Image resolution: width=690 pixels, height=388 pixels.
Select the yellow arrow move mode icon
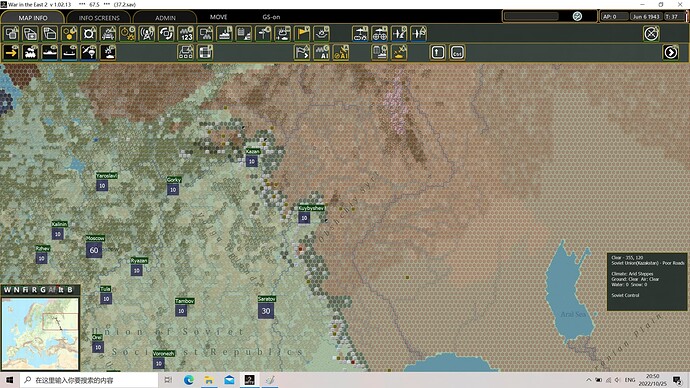[11, 52]
